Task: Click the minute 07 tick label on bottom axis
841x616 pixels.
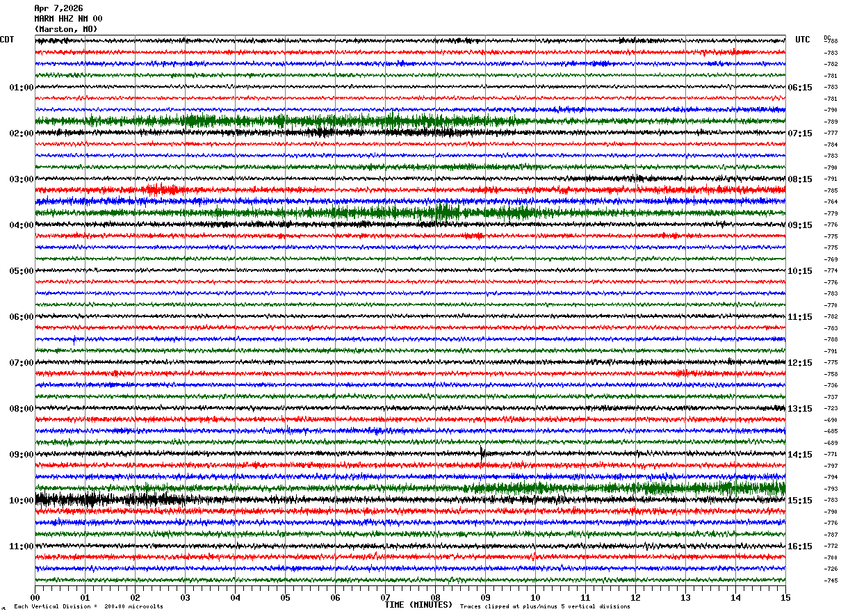Action: [x=385, y=597]
